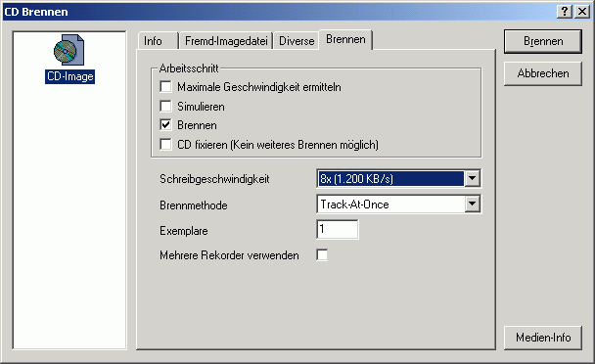Enable the CD fixieren checkbox
Screen dimensions: 595x364
(x=165, y=144)
